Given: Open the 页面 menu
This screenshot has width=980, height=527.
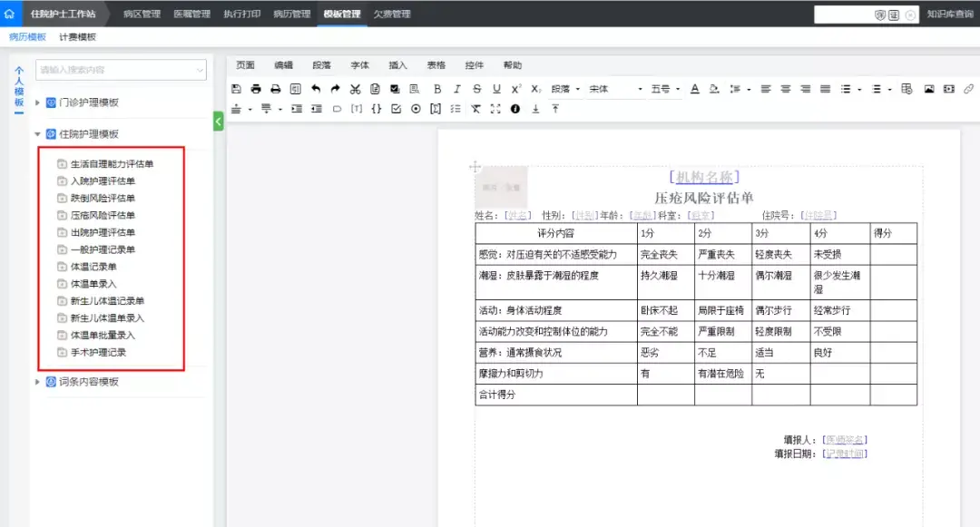Looking at the screenshot, I should (245, 65).
